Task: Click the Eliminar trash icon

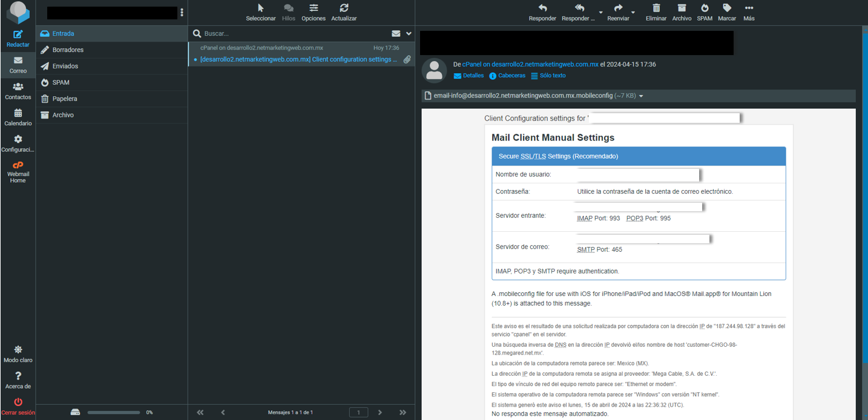Action: pos(656,8)
